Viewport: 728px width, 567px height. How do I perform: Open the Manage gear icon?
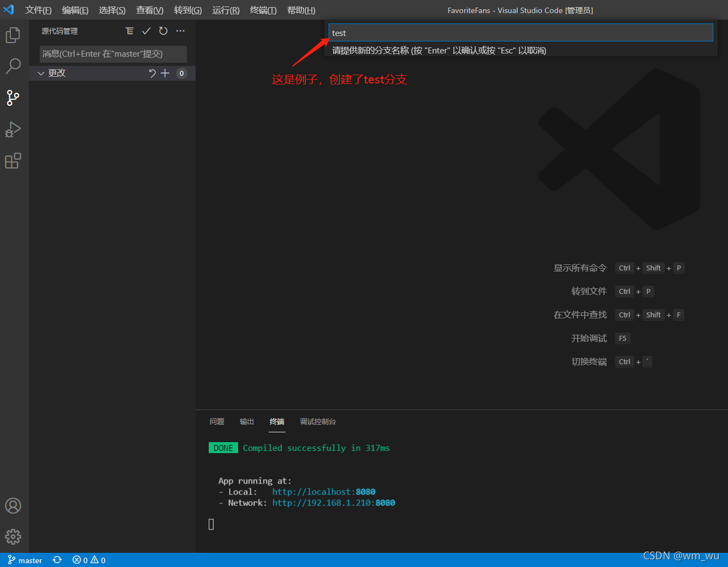point(13,537)
